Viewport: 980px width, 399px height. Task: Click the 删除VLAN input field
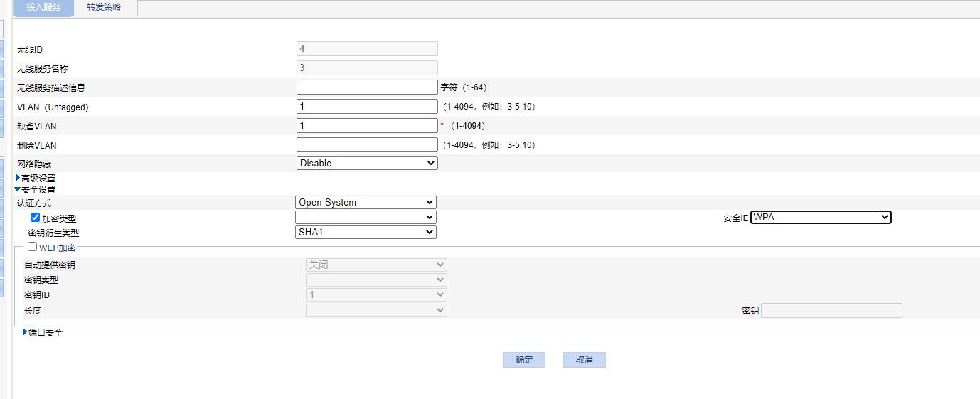click(x=367, y=145)
